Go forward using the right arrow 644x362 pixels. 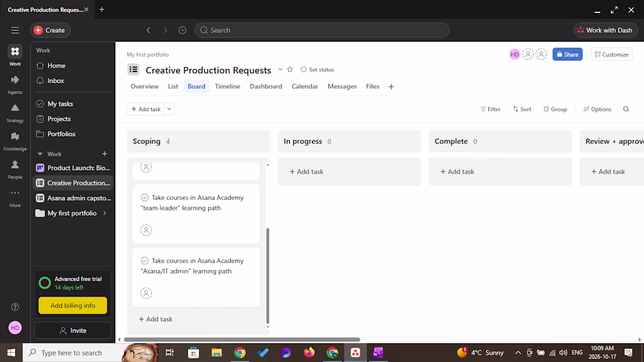pos(166,30)
